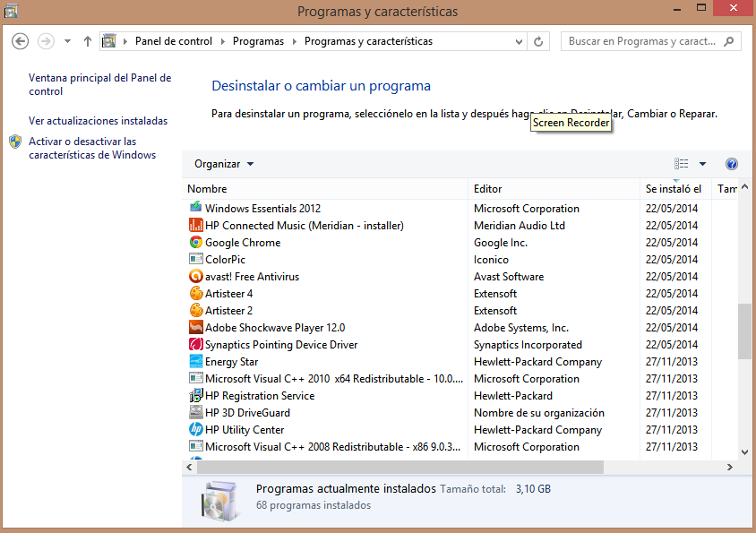The width and height of the screenshot is (756, 533).
Task: Click Meridian Audio Ltd editor cell
Action: point(520,225)
